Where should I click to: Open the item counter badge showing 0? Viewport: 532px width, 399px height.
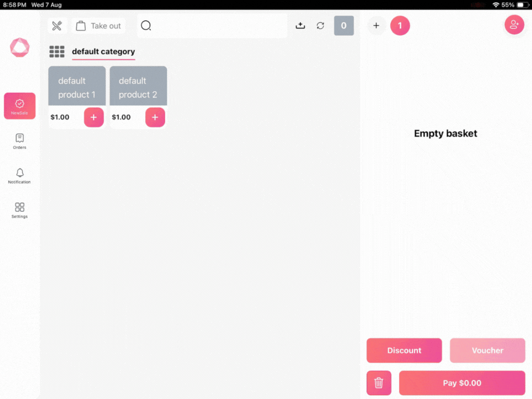pos(344,26)
